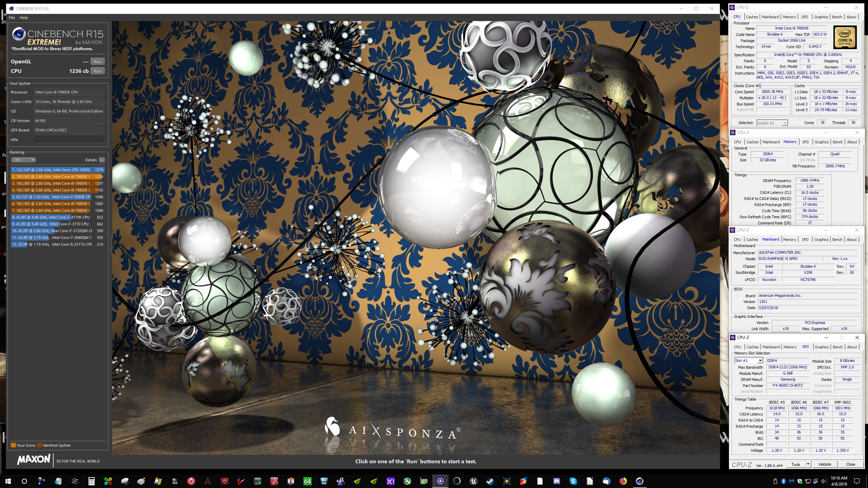Screen dimensions: 868x488
Task: Run the OpenGL benchmark
Action: click(97, 62)
